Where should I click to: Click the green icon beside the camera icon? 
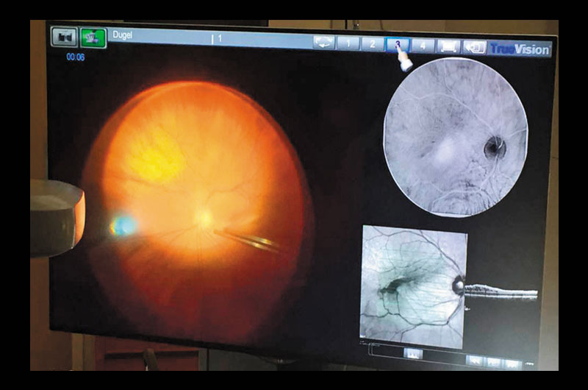click(x=93, y=38)
